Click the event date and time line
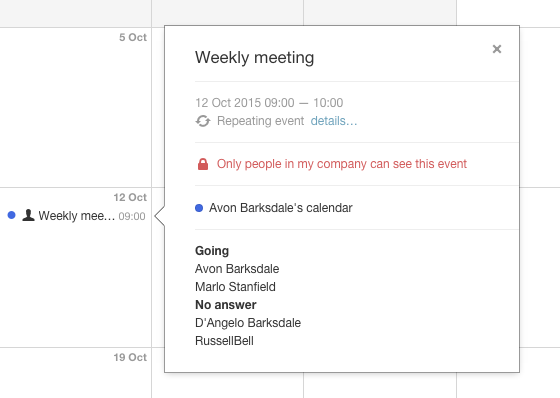Viewport: 560px width, 398px height. tap(269, 103)
